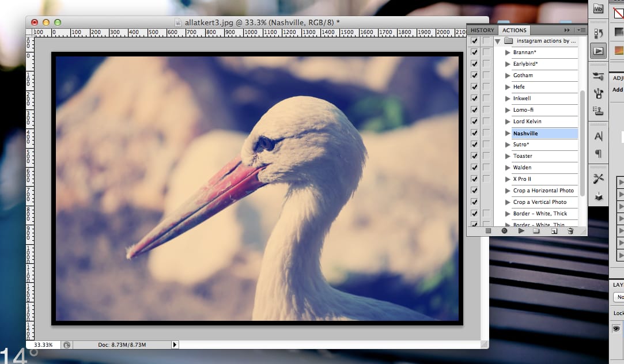Collapse the instagram actions set folder

pyautogui.click(x=497, y=41)
